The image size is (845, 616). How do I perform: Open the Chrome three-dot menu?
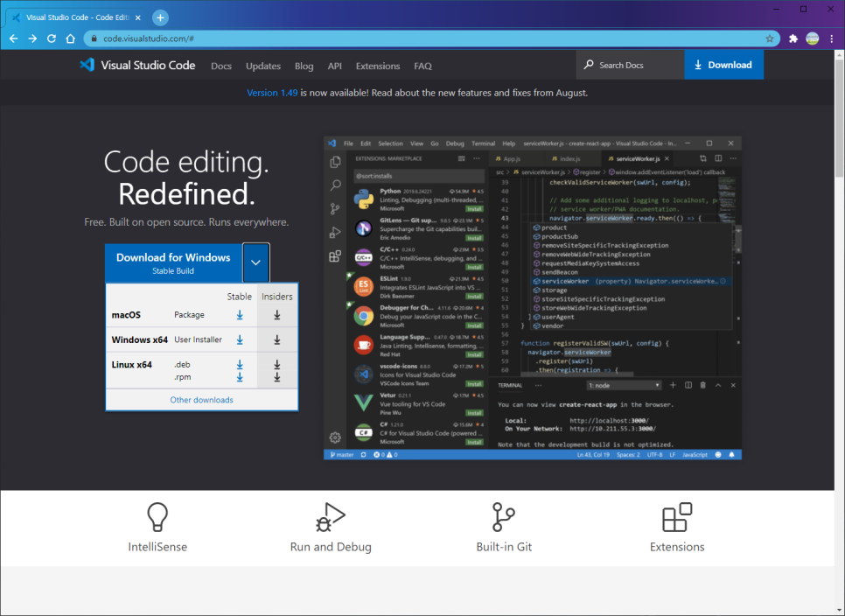point(832,38)
